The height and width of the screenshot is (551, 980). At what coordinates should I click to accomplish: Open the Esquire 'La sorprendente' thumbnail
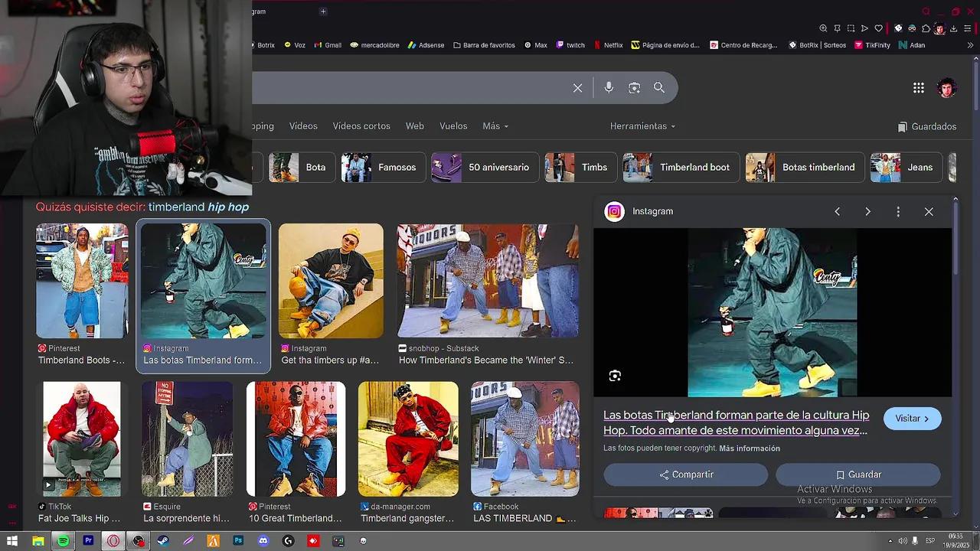click(187, 439)
